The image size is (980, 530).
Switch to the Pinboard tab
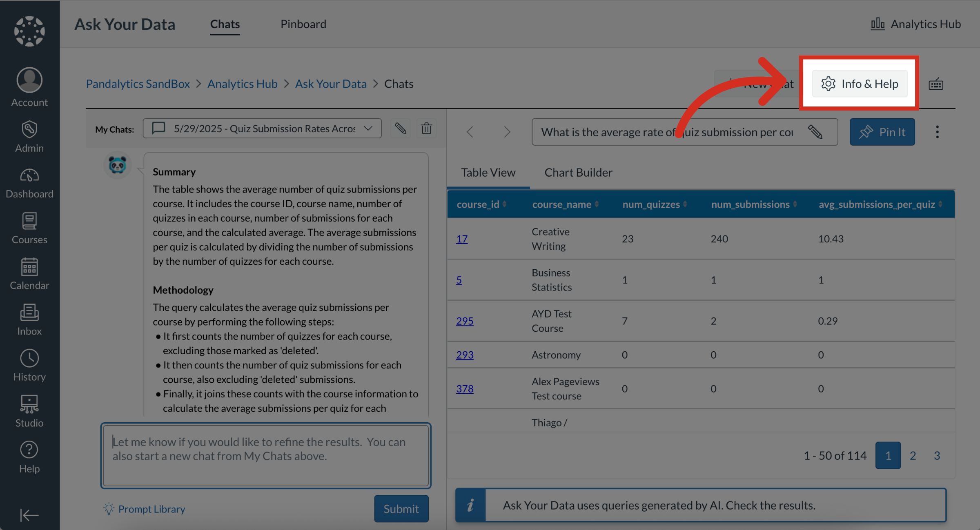tap(303, 24)
